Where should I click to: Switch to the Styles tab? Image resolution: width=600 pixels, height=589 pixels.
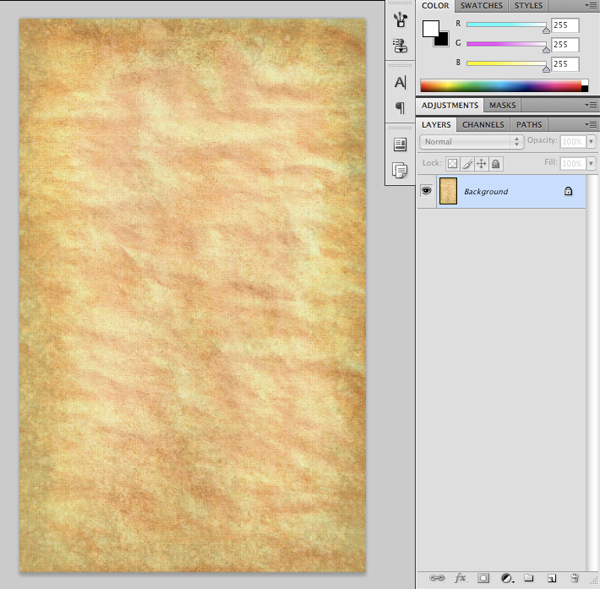pos(528,6)
